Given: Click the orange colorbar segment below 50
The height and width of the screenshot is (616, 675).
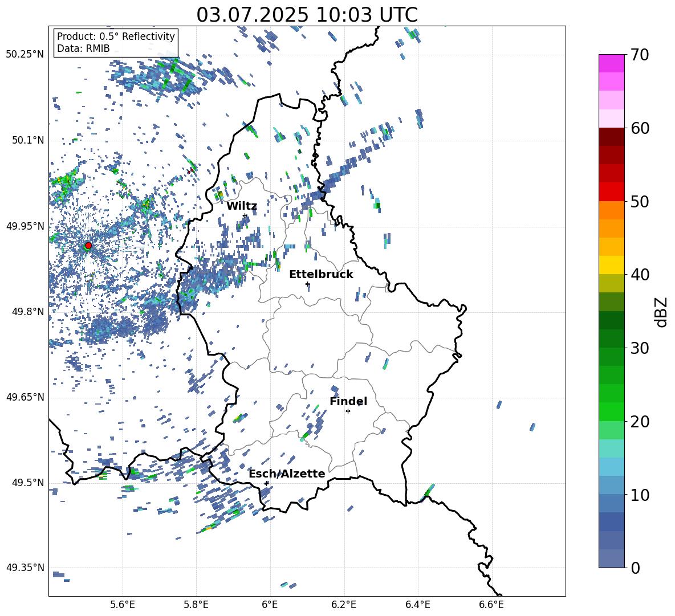Looking at the screenshot, I should click(x=612, y=210).
